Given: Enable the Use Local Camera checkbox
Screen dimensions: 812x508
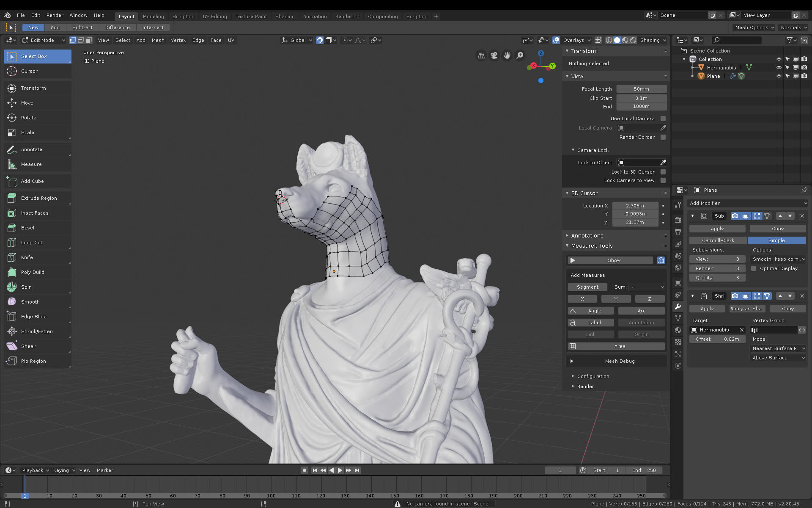Looking at the screenshot, I should [663, 119].
